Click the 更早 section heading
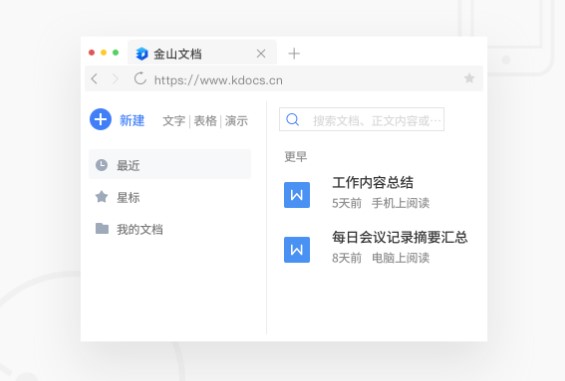Viewport: 565px width, 381px height. (295, 157)
